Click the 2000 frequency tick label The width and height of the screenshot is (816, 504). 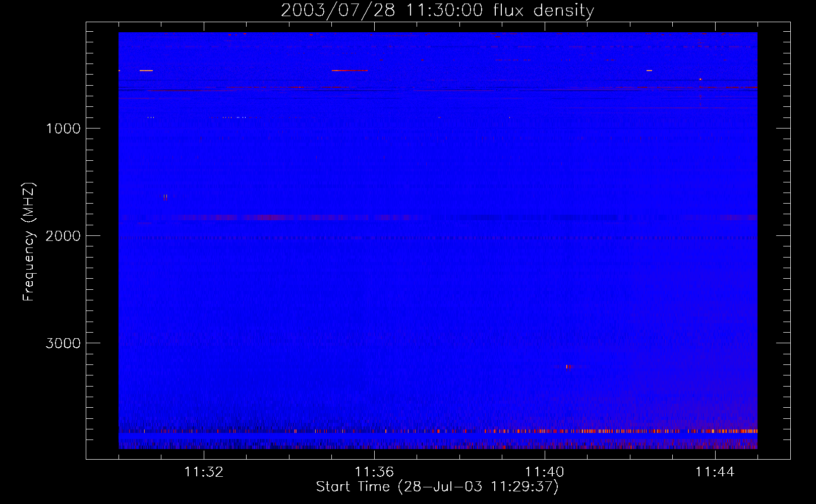63,236
